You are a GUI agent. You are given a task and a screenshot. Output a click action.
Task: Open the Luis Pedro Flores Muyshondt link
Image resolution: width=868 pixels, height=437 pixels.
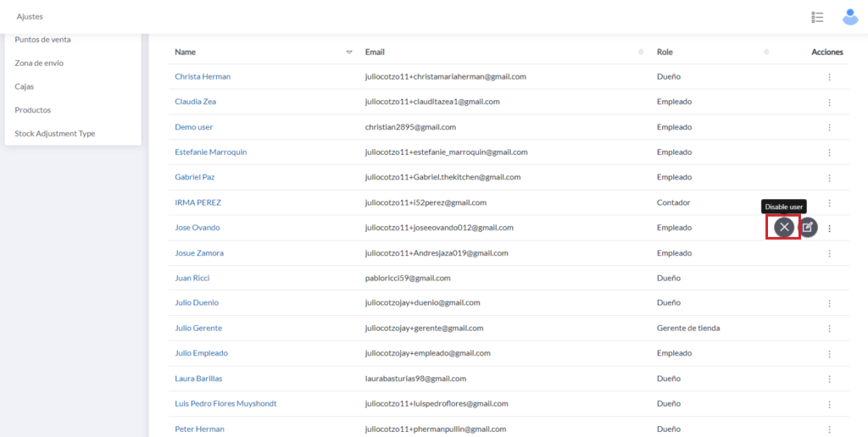225,404
